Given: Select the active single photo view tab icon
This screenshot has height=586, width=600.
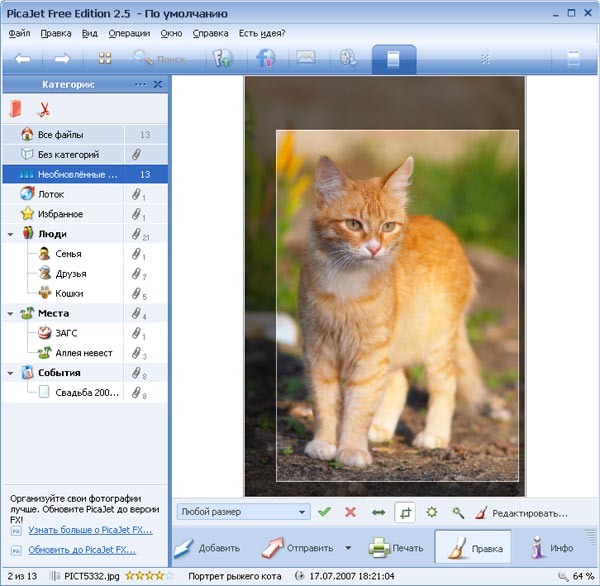Looking at the screenshot, I should (x=393, y=59).
